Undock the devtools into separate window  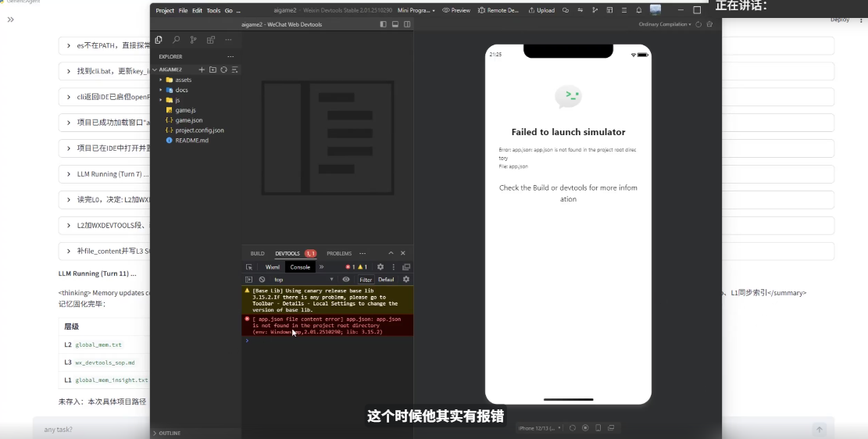(405, 267)
